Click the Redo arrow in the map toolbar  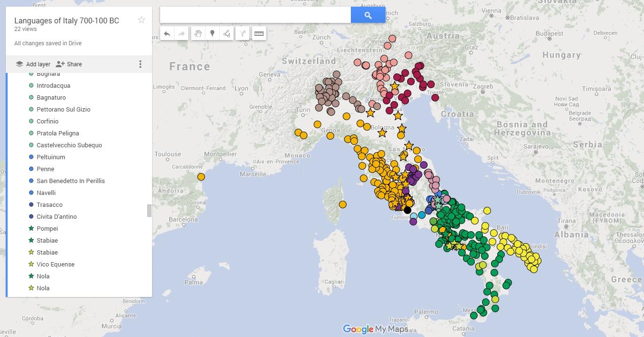tap(182, 34)
